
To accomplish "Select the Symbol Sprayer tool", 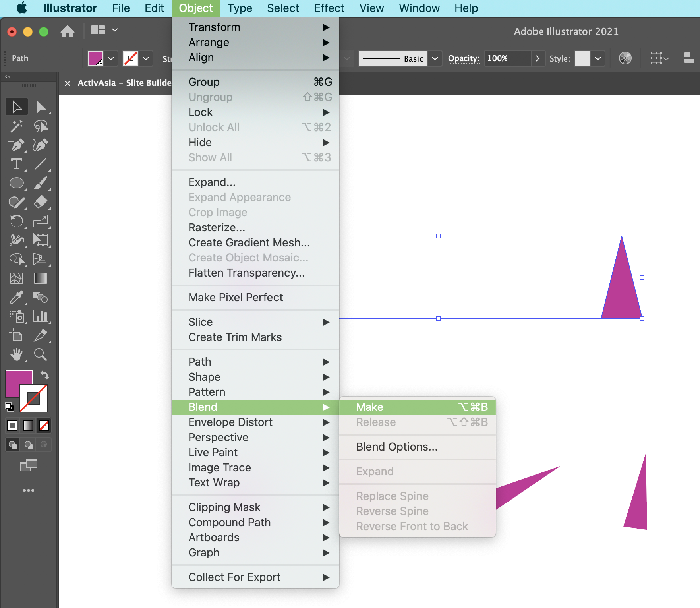I will click(17, 316).
